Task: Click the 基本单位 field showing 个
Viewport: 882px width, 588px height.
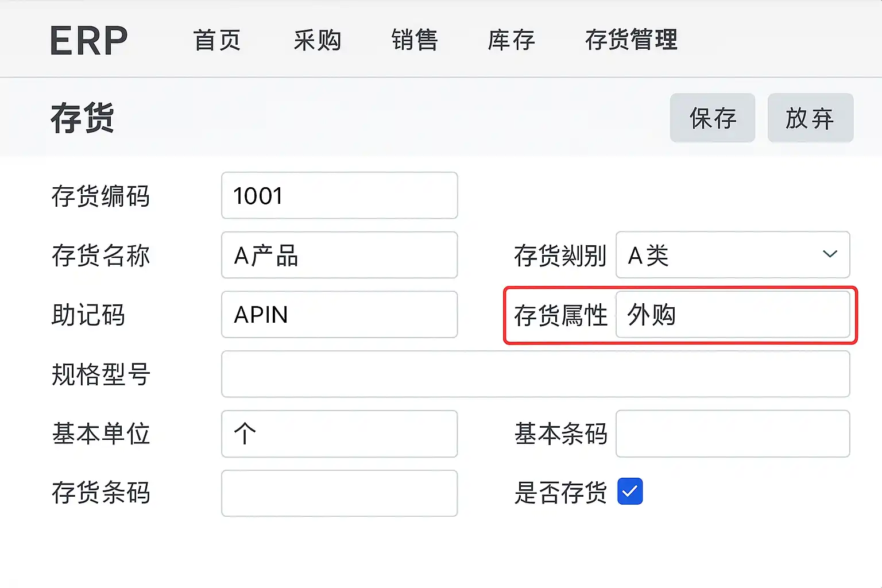Action: [339, 434]
